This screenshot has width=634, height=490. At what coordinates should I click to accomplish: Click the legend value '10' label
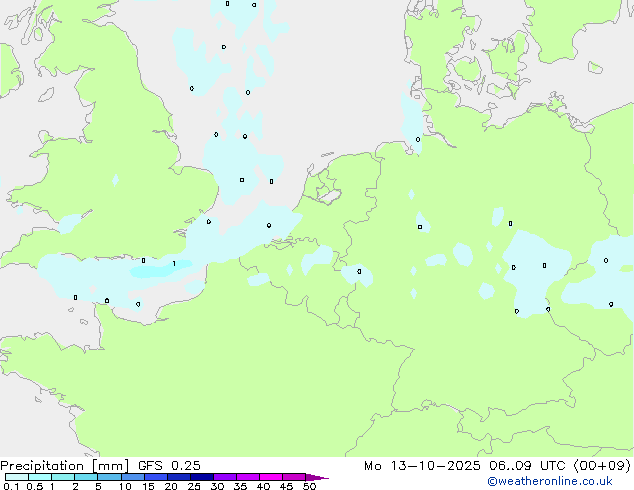tap(125, 486)
